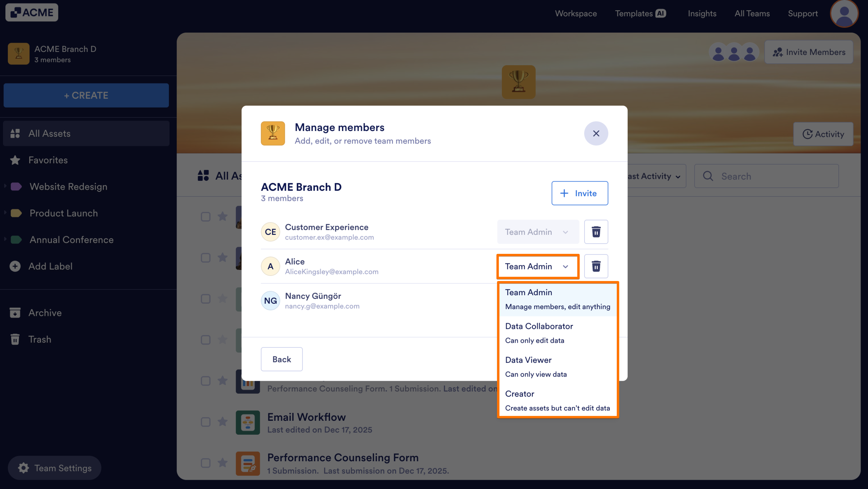
Task: Delete Alice from the team
Action: click(596, 266)
